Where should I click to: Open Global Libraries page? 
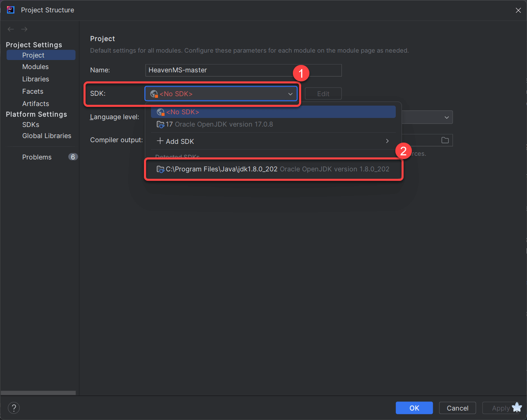[x=46, y=136]
